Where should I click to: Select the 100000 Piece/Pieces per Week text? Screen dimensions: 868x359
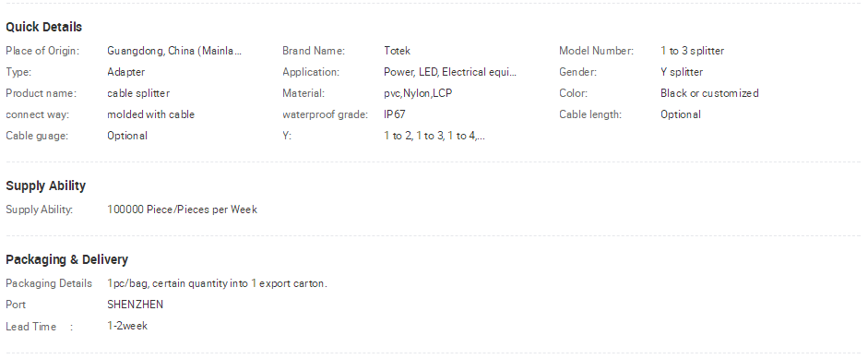182,209
